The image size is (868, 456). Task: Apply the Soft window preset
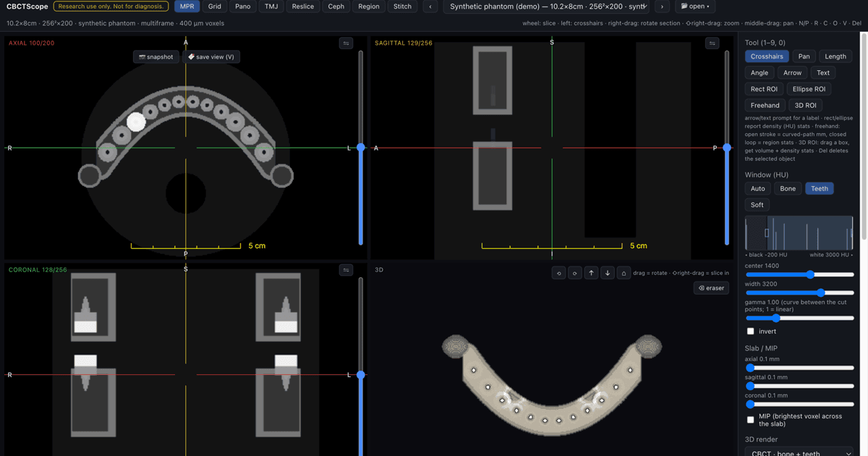click(x=757, y=205)
